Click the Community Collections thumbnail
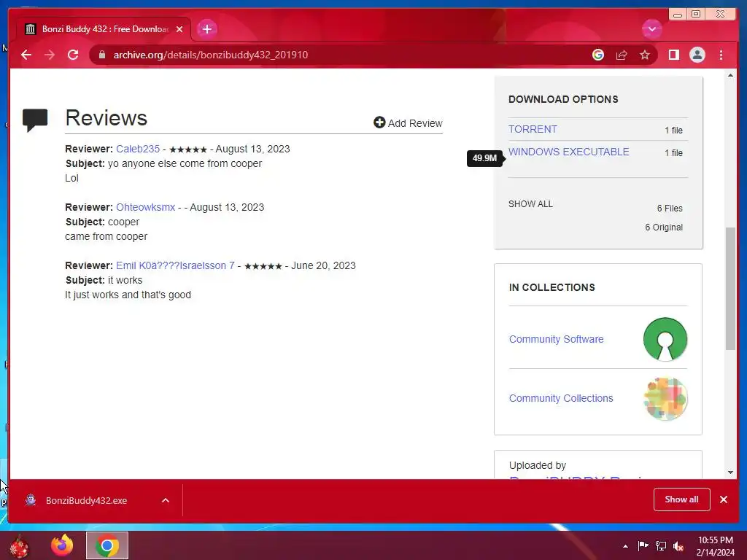Viewport: 747px width, 560px height. coord(665,399)
